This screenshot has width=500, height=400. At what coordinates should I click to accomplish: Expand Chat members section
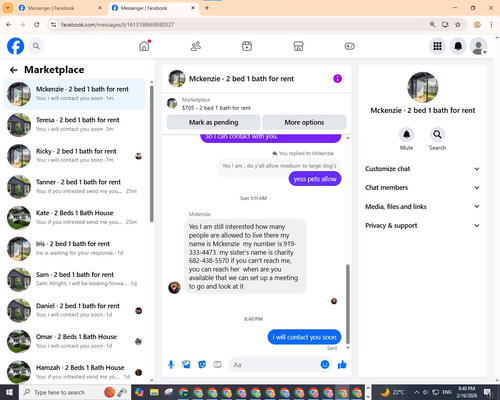pyautogui.click(x=422, y=187)
